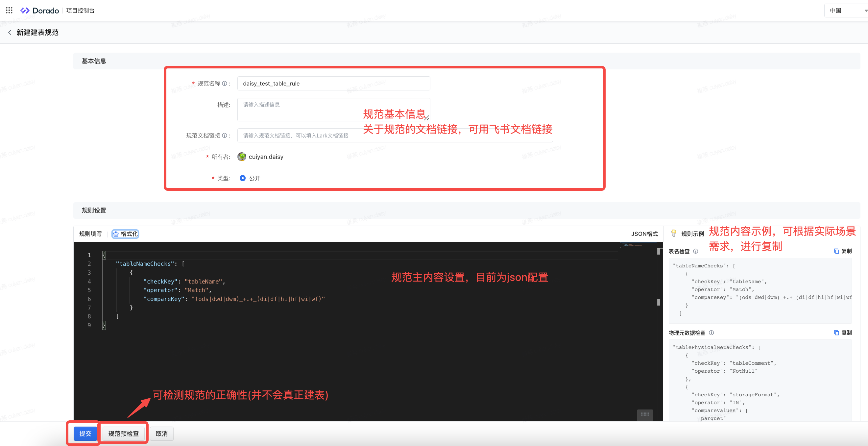Viewport: 868px width, 446px height.
Task: Click the 格式化 format icon button
Action: [125, 234]
